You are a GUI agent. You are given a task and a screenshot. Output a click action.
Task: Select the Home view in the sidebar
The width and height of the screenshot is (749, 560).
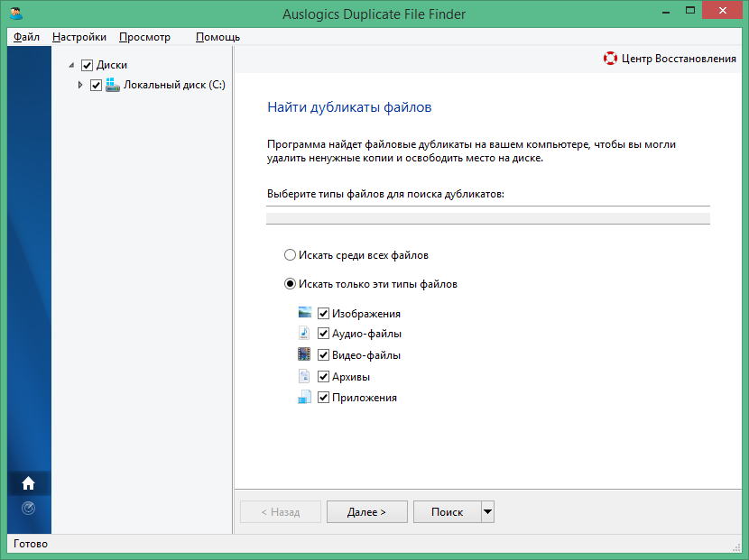tap(28, 483)
